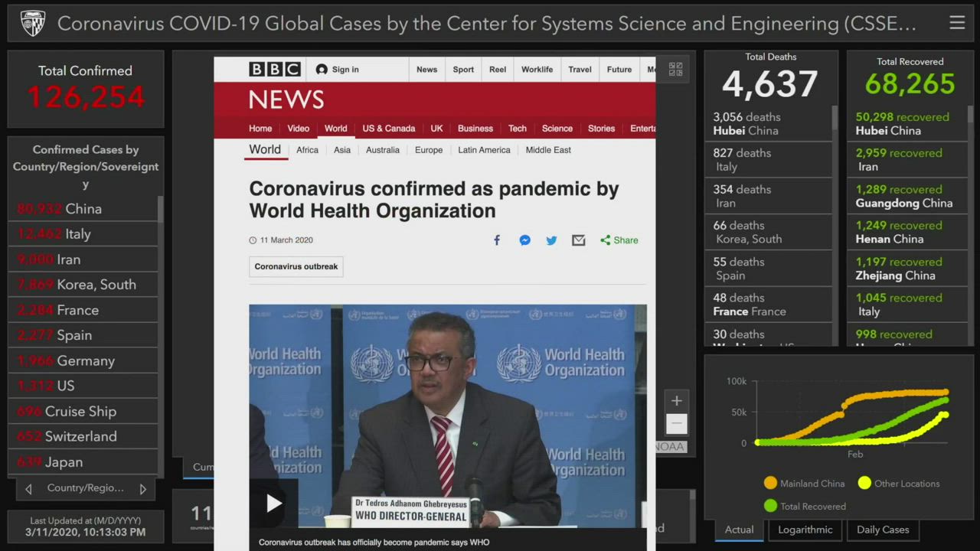980x551 pixels.
Task: Toggle Total Recovered legend series
Action: (x=805, y=507)
